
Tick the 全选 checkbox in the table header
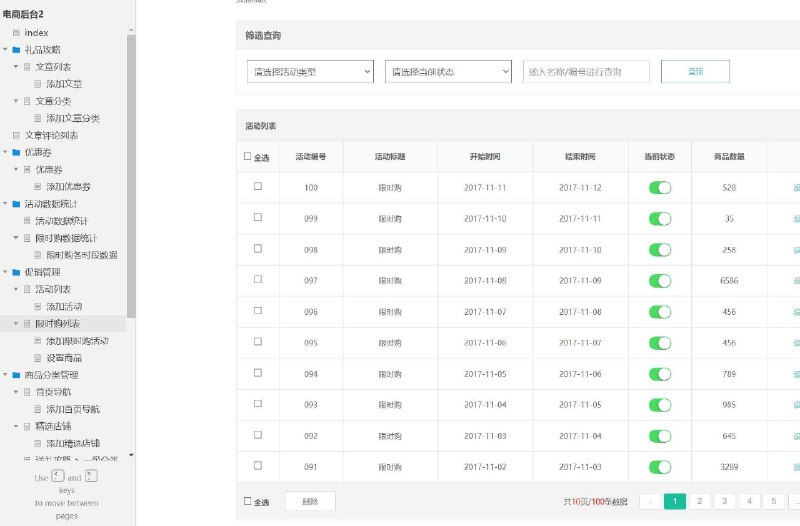click(x=247, y=156)
